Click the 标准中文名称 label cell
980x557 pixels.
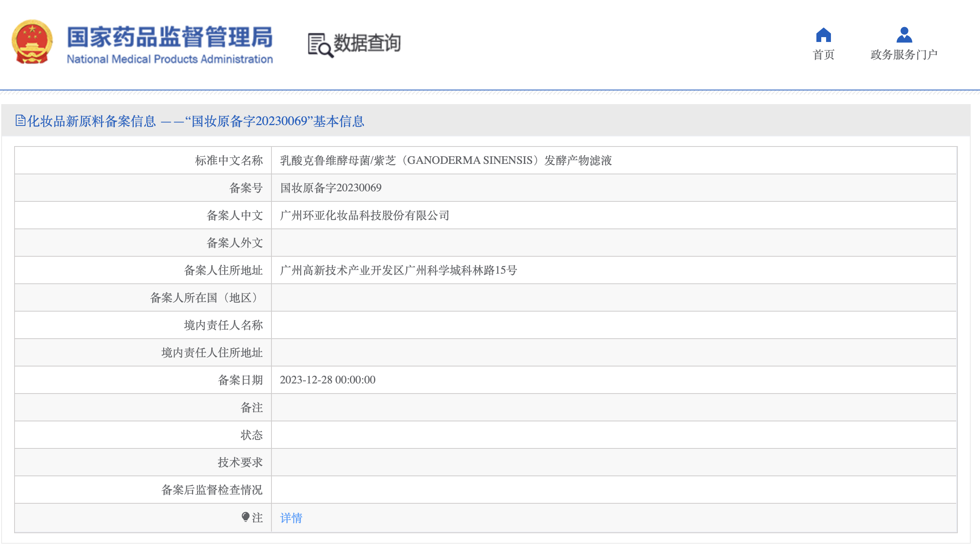click(x=143, y=161)
